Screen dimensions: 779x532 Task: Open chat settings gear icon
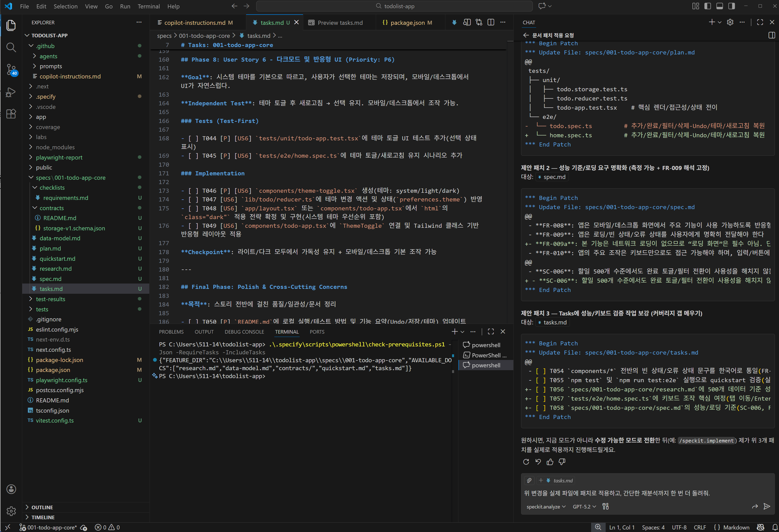click(730, 22)
